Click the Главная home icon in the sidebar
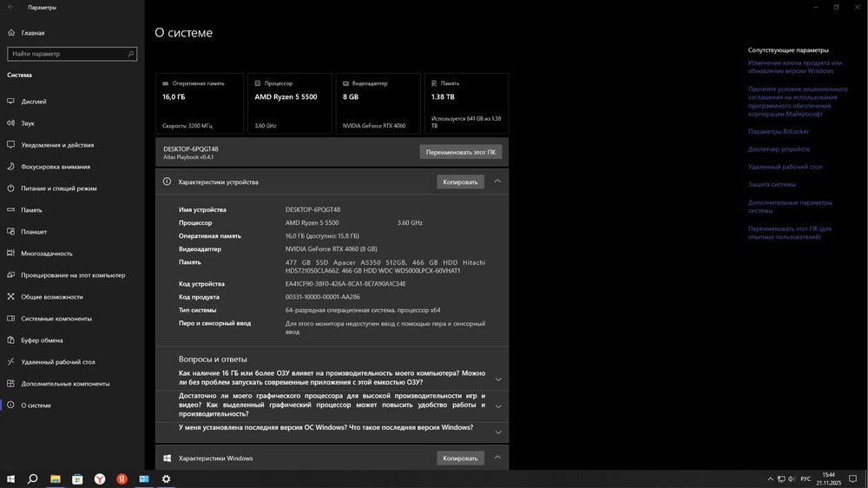The image size is (868, 488). [11, 33]
